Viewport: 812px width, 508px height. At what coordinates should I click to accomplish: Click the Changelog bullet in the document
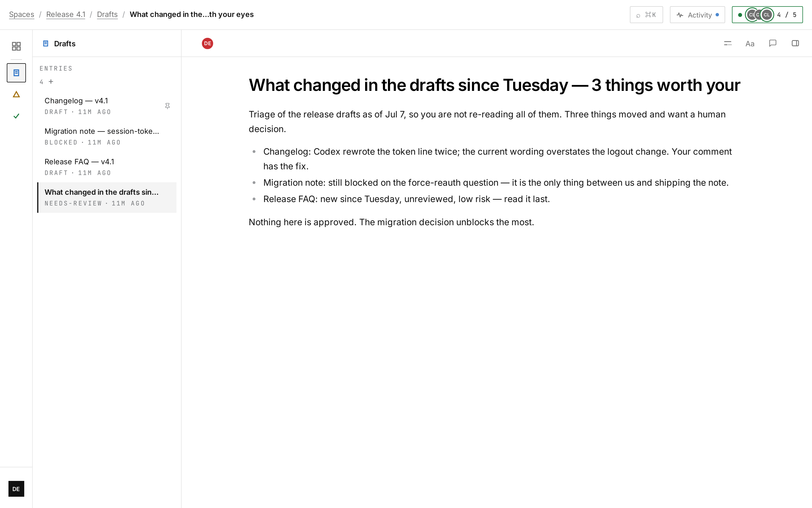(497, 159)
